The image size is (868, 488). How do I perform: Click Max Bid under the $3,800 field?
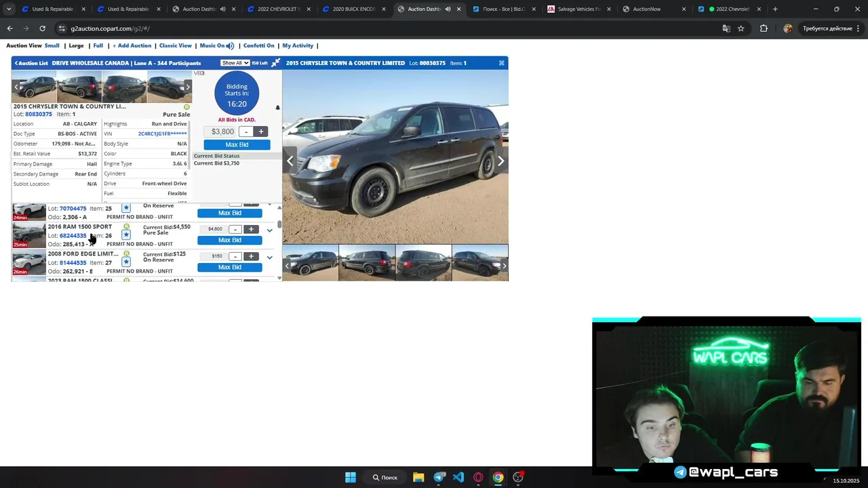(237, 144)
